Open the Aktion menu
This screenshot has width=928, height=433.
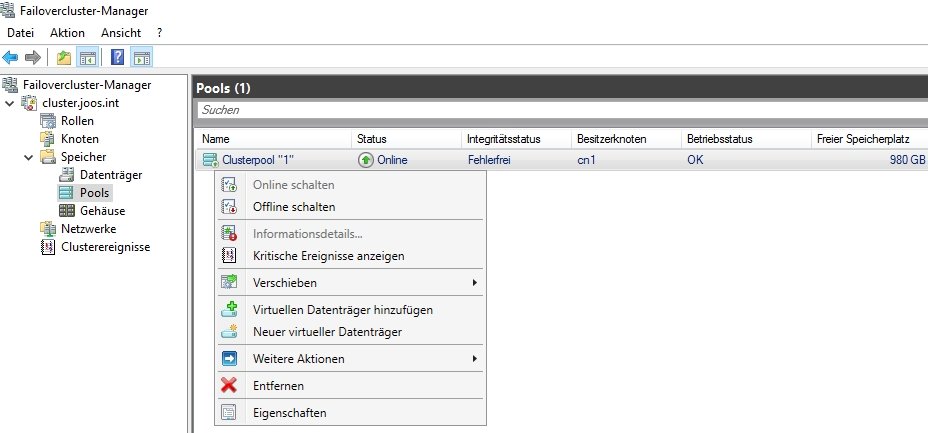[x=67, y=33]
